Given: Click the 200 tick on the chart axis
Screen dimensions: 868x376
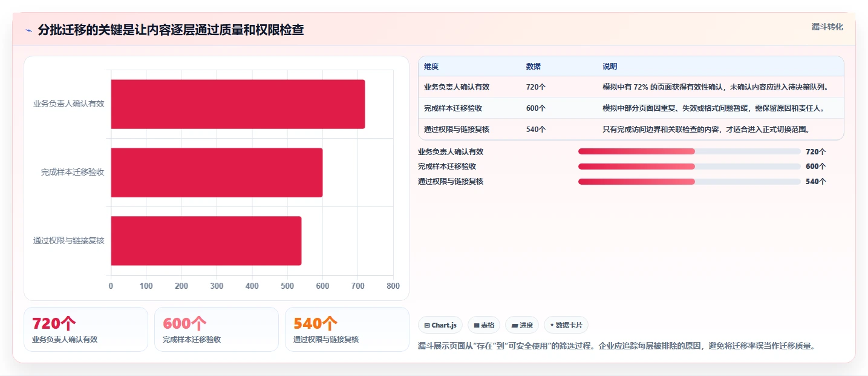Looking at the screenshot, I should tap(181, 286).
